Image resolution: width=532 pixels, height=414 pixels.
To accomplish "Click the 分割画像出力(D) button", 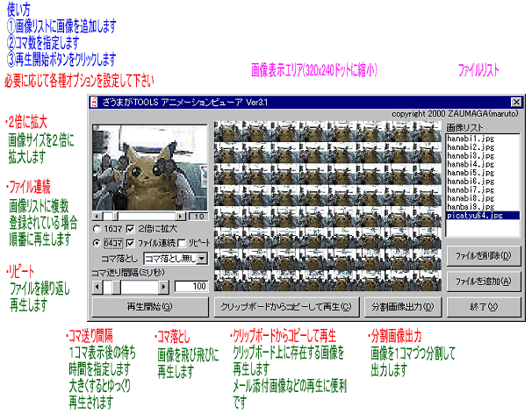I will point(403,307).
